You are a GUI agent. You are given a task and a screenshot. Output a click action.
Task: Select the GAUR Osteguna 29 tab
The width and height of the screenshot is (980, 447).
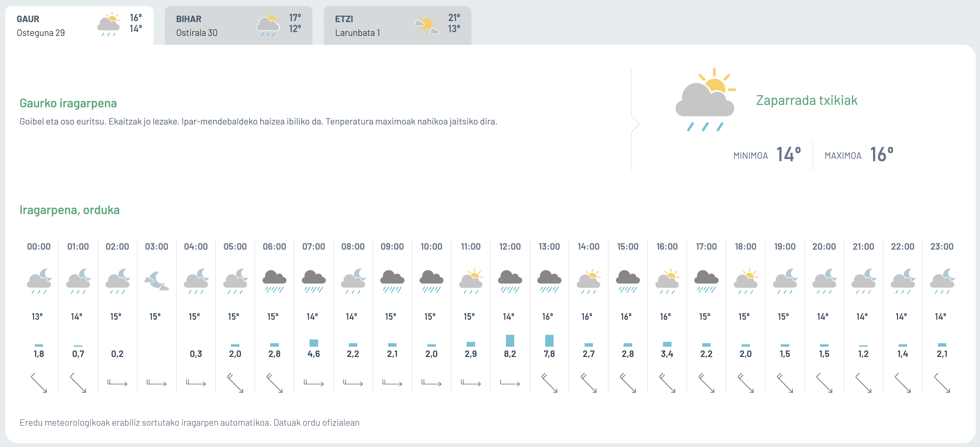tap(79, 26)
